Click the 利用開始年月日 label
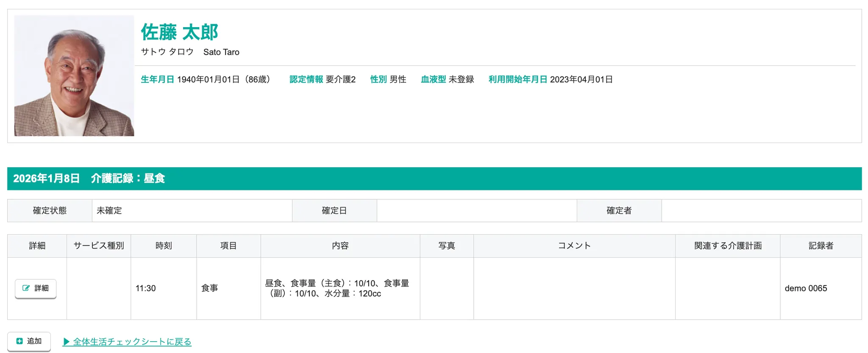Viewport: 868px width, 353px height. tap(518, 79)
